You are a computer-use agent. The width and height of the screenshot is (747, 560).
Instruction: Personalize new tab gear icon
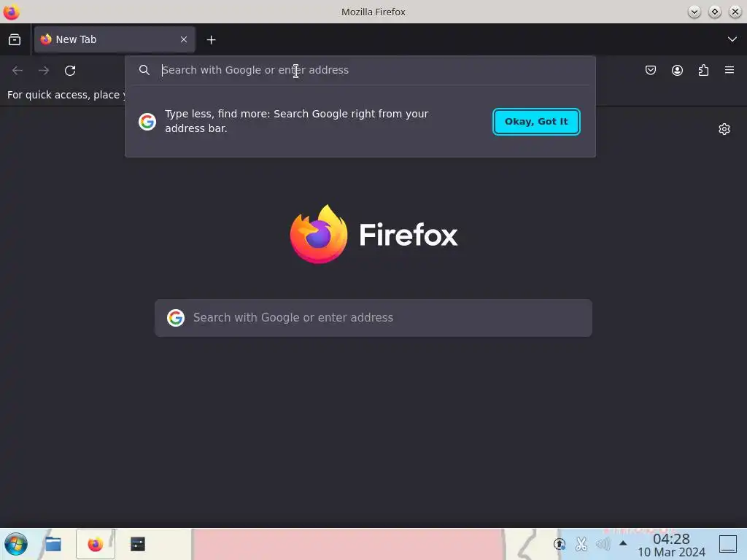pos(724,129)
